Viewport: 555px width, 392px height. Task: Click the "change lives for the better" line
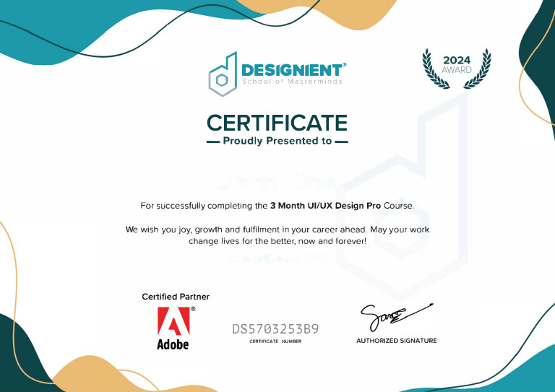277,241
